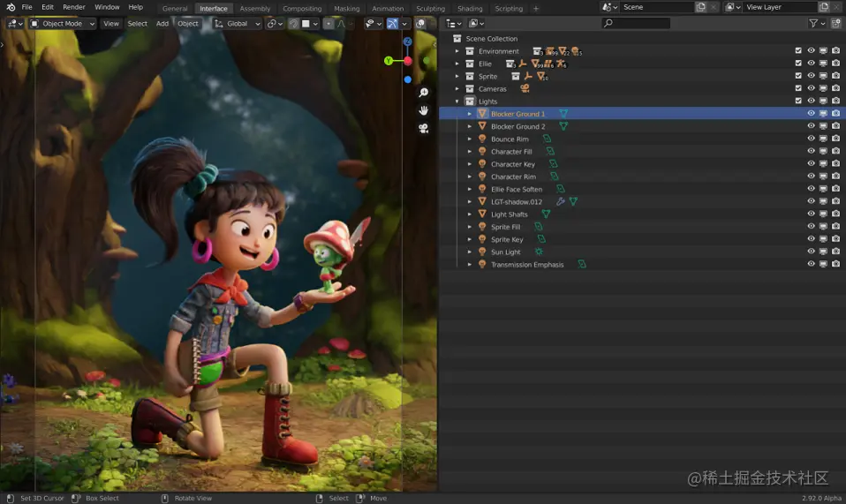Screen dimensions: 846x504
Task: Open the viewport View menu
Action: pyautogui.click(x=111, y=24)
